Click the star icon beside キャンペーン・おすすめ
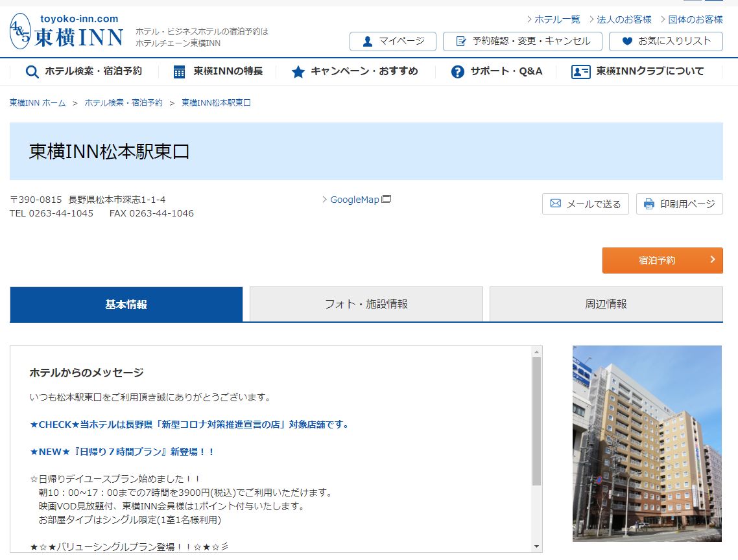Image resolution: width=738 pixels, height=560 pixels. click(x=298, y=72)
